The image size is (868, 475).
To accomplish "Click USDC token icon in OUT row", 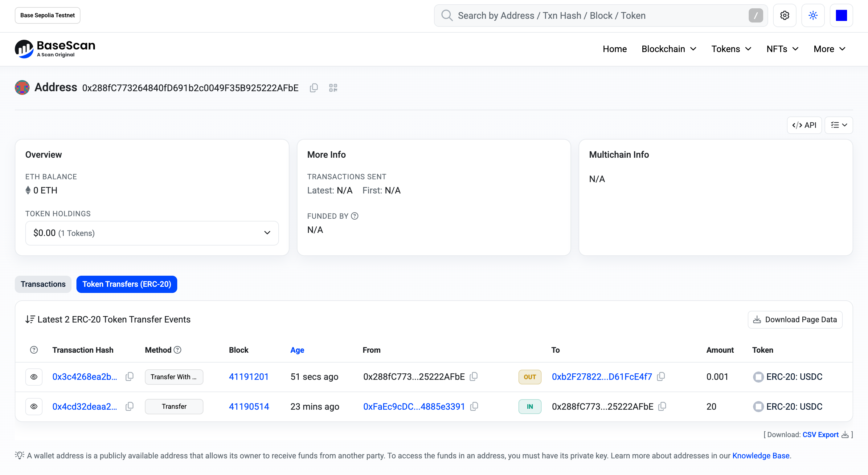I will point(758,377).
